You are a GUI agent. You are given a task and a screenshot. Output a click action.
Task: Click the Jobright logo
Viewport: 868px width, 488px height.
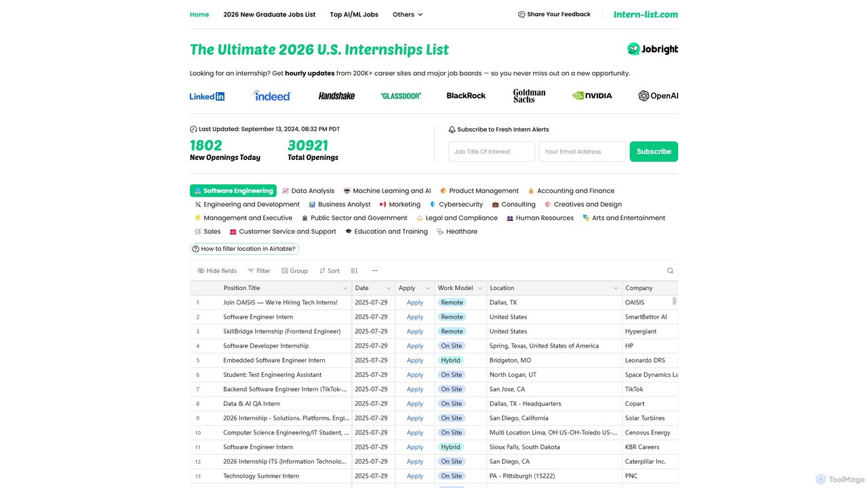(652, 49)
